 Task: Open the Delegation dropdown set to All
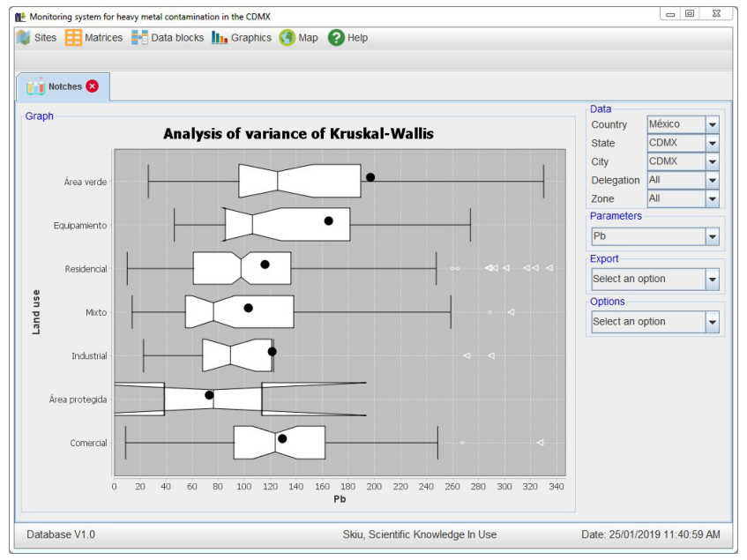click(x=712, y=181)
